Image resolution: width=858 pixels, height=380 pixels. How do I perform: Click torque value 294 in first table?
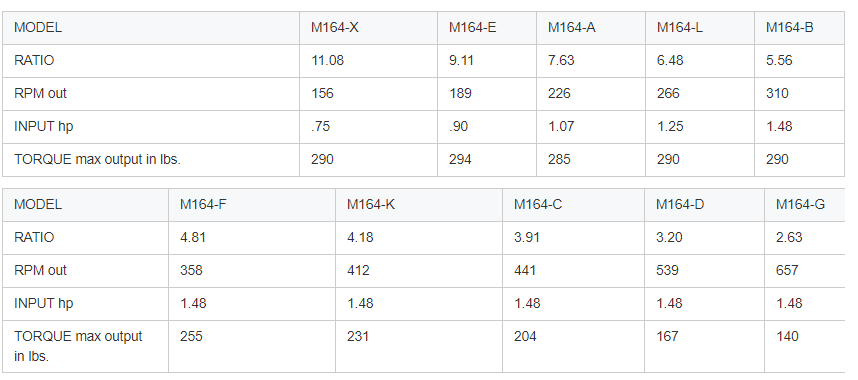click(460, 159)
